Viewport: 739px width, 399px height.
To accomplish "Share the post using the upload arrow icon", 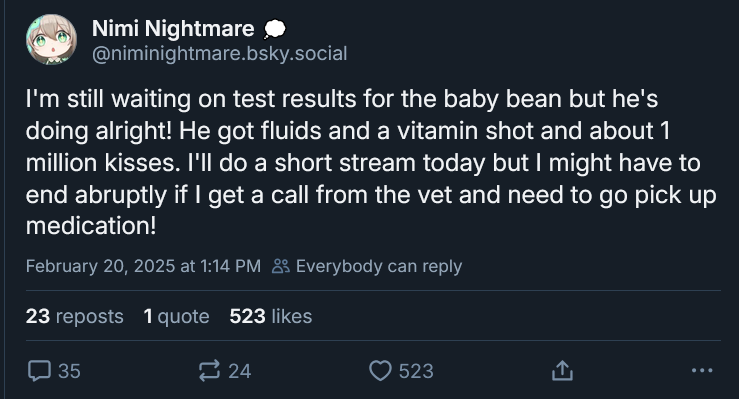I will [x=562, y=371].
